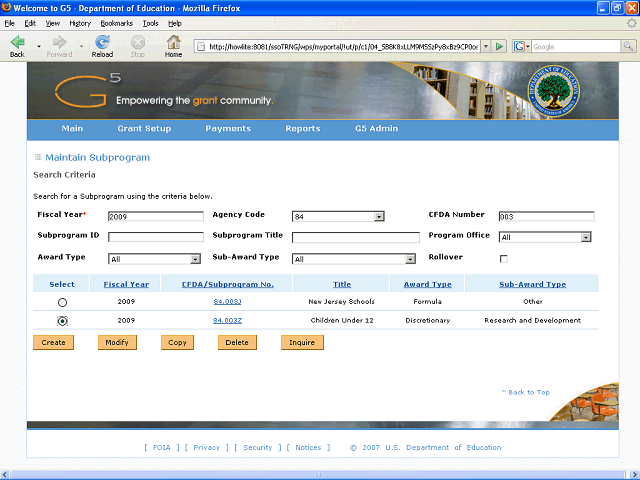640x480 pixels.
Task: Toggle the Rollover checkbox
Action: point(504,259)
